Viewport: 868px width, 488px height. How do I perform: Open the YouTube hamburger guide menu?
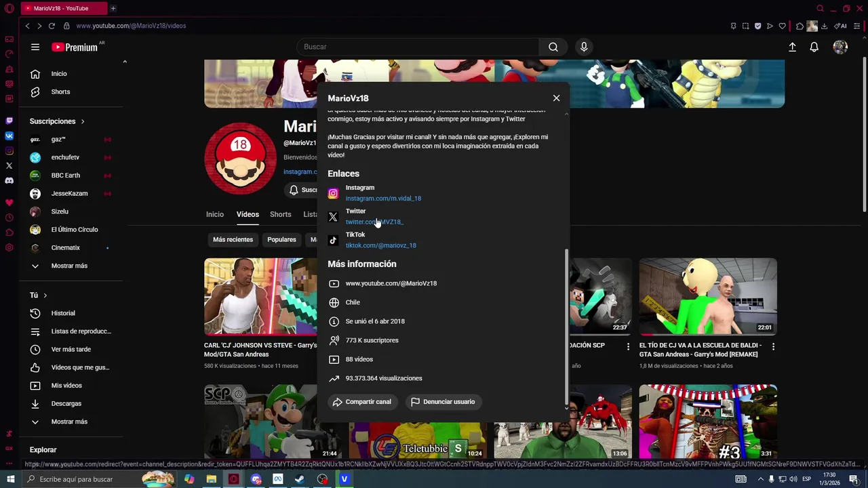[35, 47]
